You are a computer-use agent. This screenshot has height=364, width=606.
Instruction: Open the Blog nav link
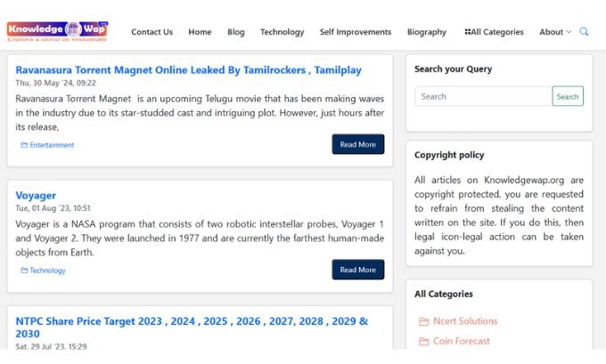pos(236,32)
